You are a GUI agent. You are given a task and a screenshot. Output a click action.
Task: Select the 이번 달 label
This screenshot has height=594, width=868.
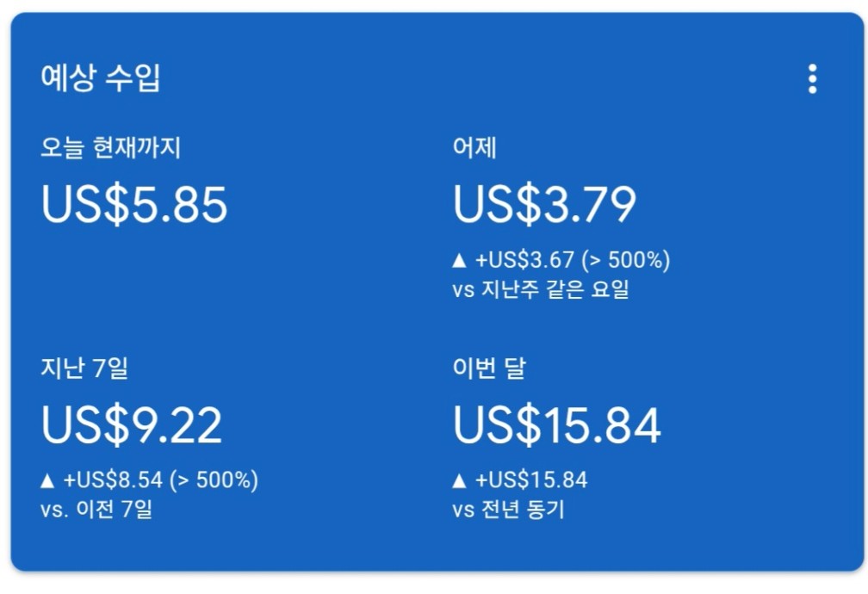click(489, 368)
